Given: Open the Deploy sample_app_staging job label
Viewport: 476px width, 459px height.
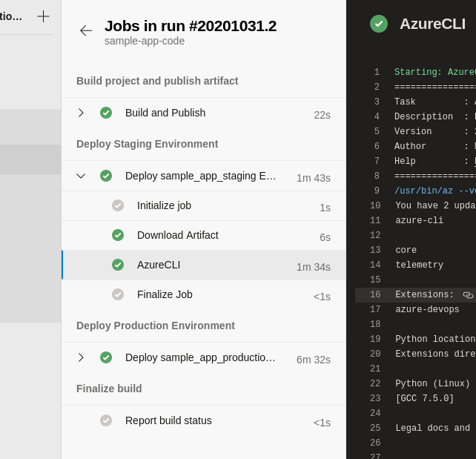Looking at the screenshot, I should pos(200,176).
